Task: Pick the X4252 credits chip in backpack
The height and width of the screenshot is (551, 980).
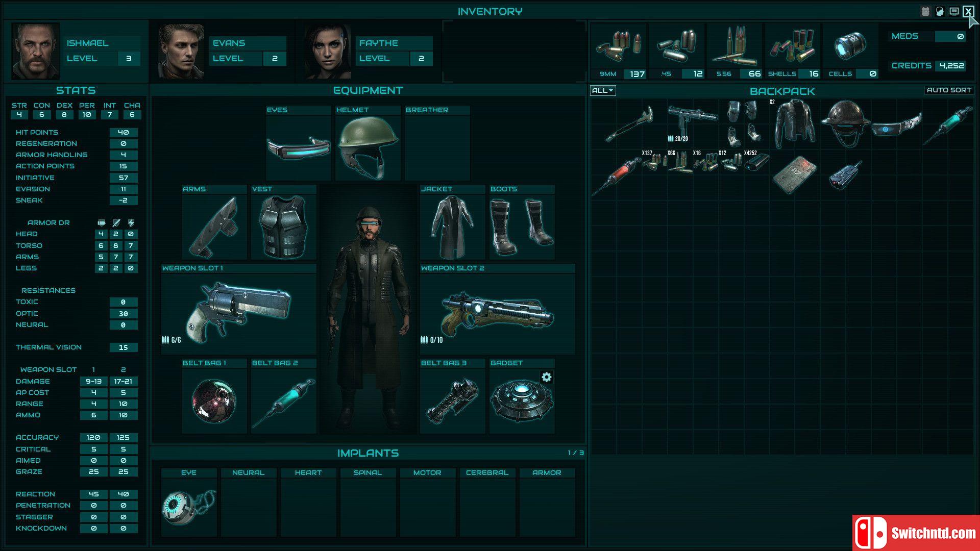Action: 756,162
